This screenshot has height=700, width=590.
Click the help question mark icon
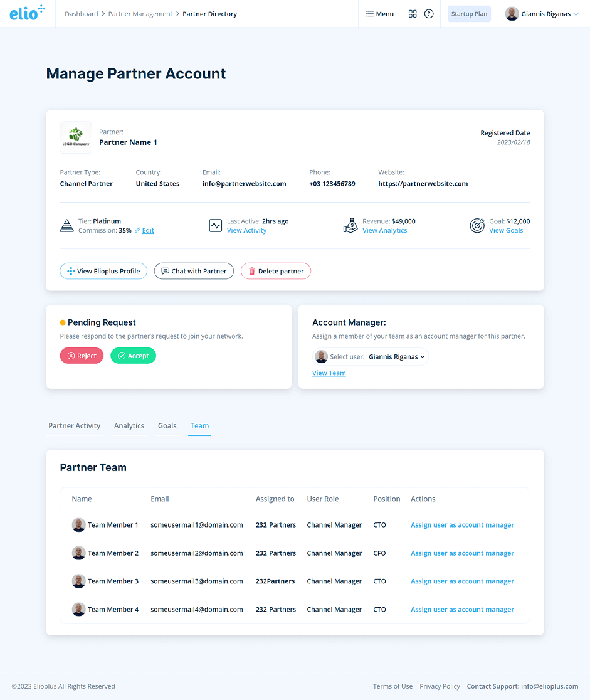coord(430,13)
